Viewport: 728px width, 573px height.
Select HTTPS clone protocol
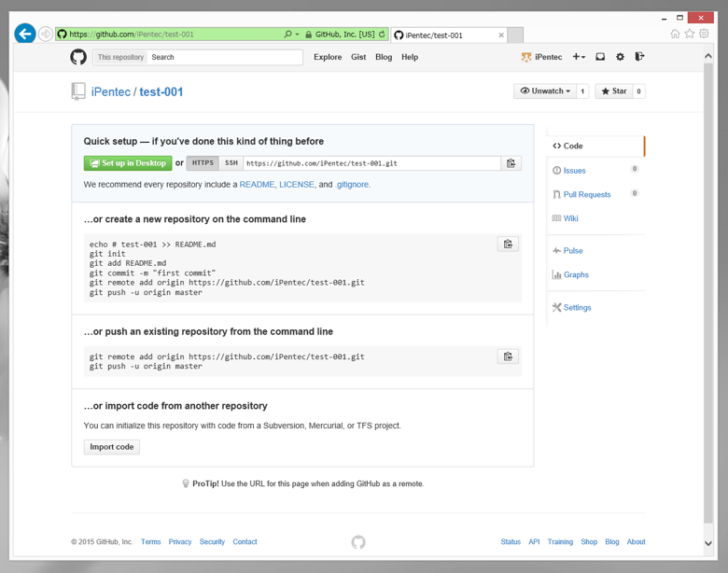point(203,163)
